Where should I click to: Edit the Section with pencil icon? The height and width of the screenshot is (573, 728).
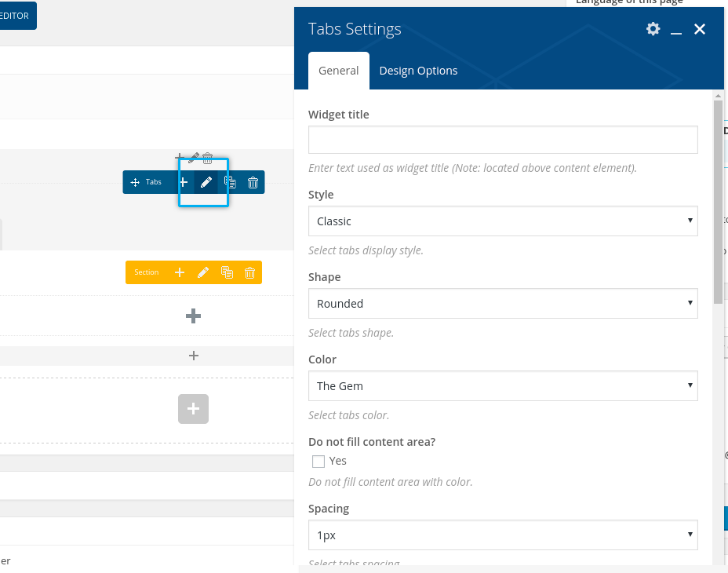point(203,272)
